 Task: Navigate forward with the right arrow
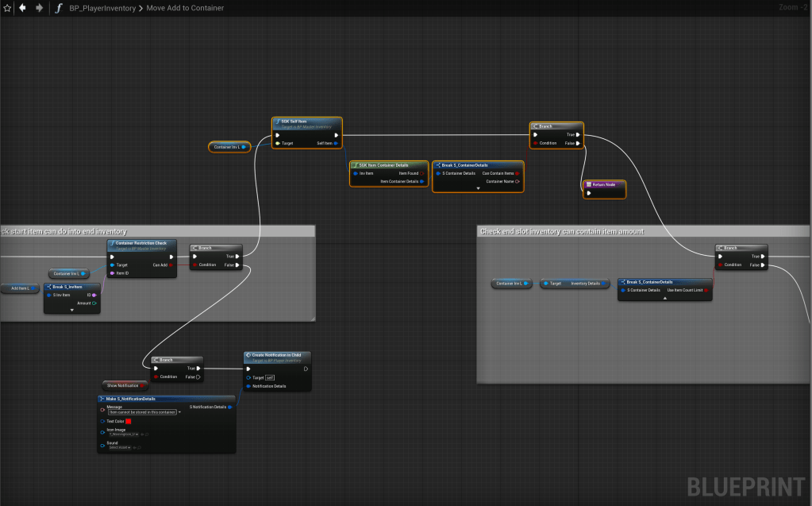tap(39, 8)
